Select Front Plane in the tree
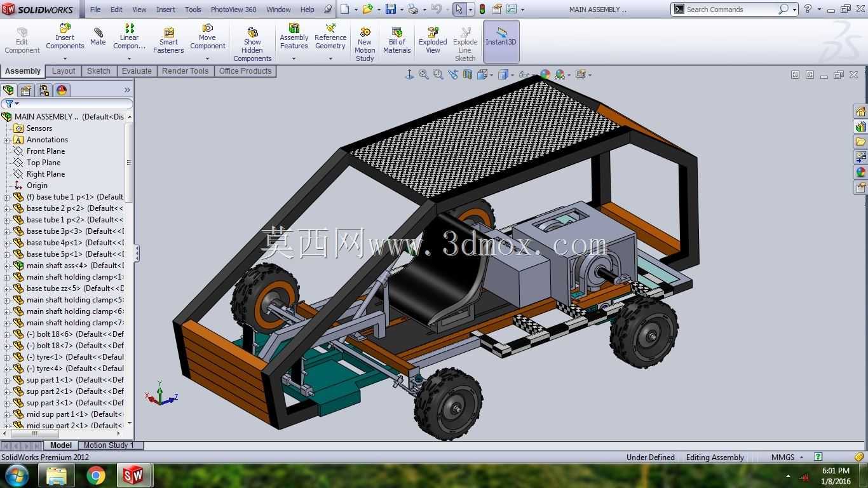Viewport: 868px width, 488px height. 46,151
